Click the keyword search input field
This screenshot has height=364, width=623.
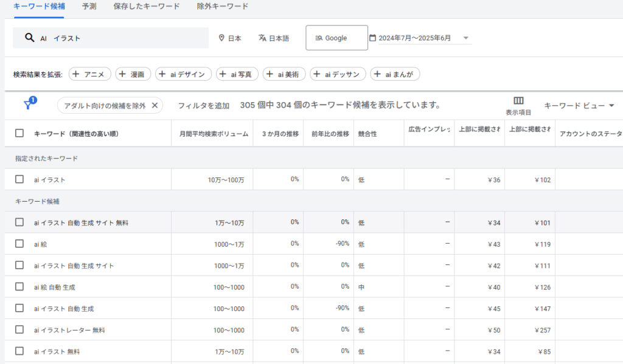tap(122, 38)
